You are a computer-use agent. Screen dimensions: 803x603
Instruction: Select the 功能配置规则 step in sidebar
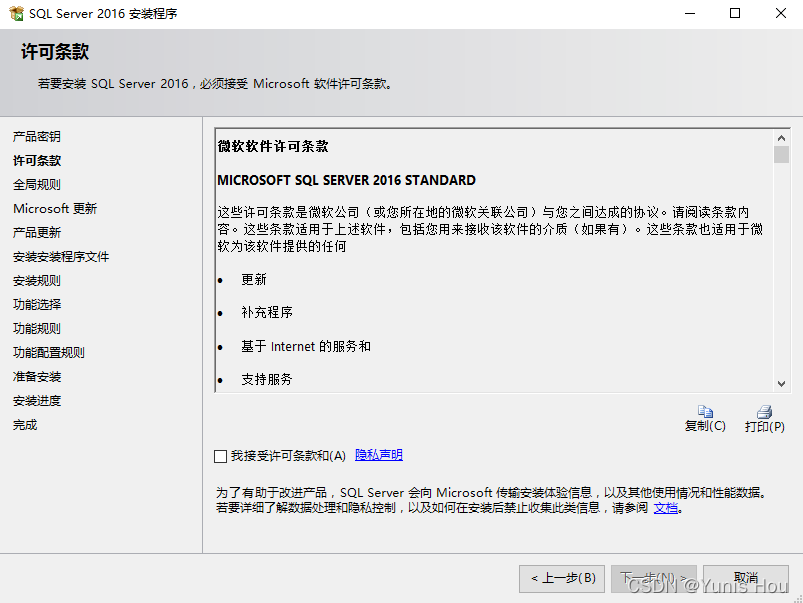tap(49, 352)
